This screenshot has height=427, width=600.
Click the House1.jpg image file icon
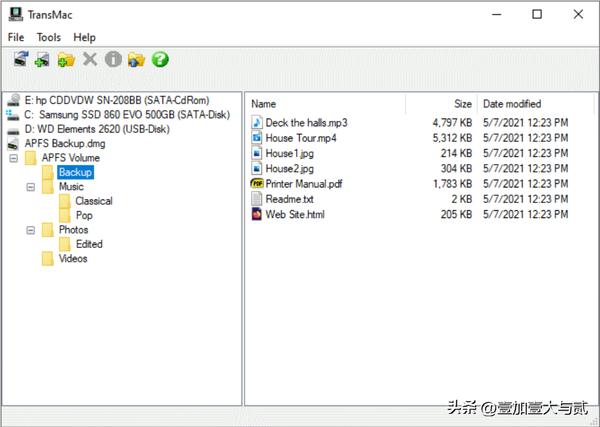coord(256,153)
